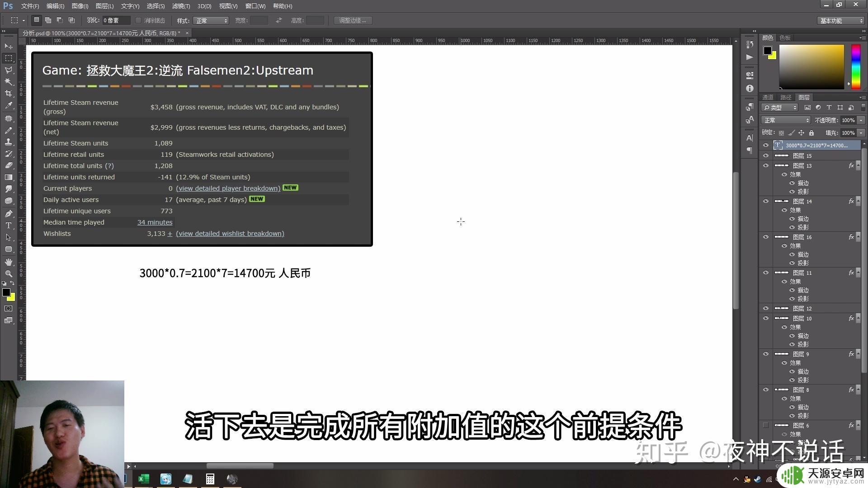Select the Horizontal Type tool
This screenshot has height=488, width=868.
[x=9, y=225]
